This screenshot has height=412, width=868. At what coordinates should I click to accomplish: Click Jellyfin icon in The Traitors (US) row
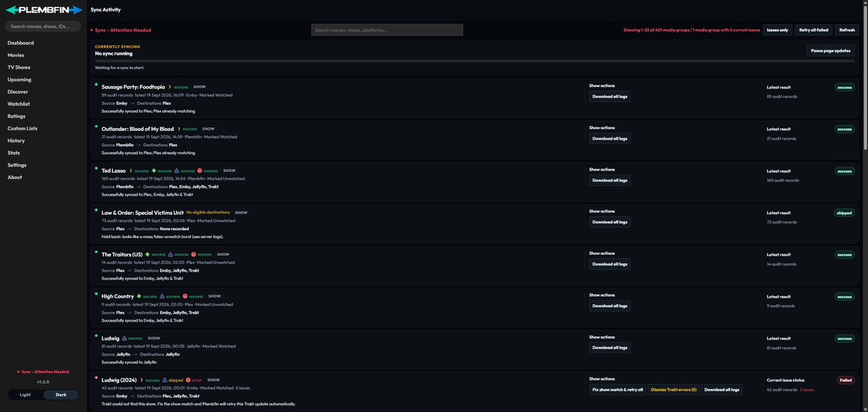click(170, 254)
